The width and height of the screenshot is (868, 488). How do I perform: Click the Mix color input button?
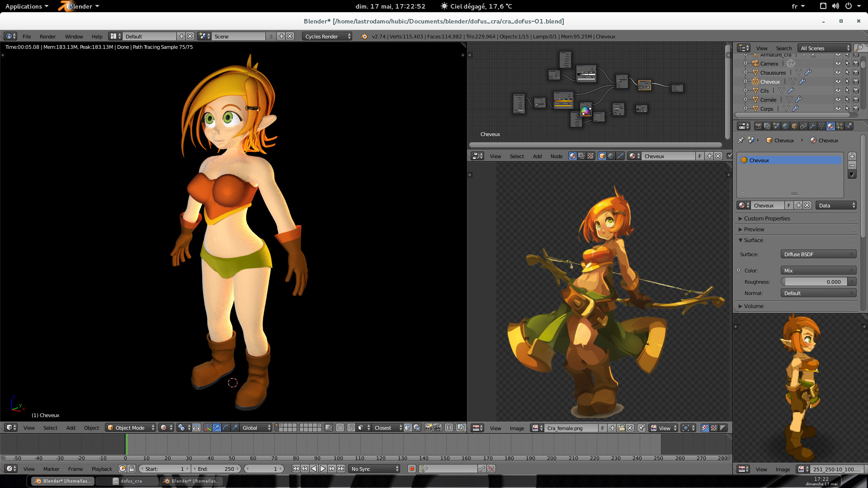818,271
